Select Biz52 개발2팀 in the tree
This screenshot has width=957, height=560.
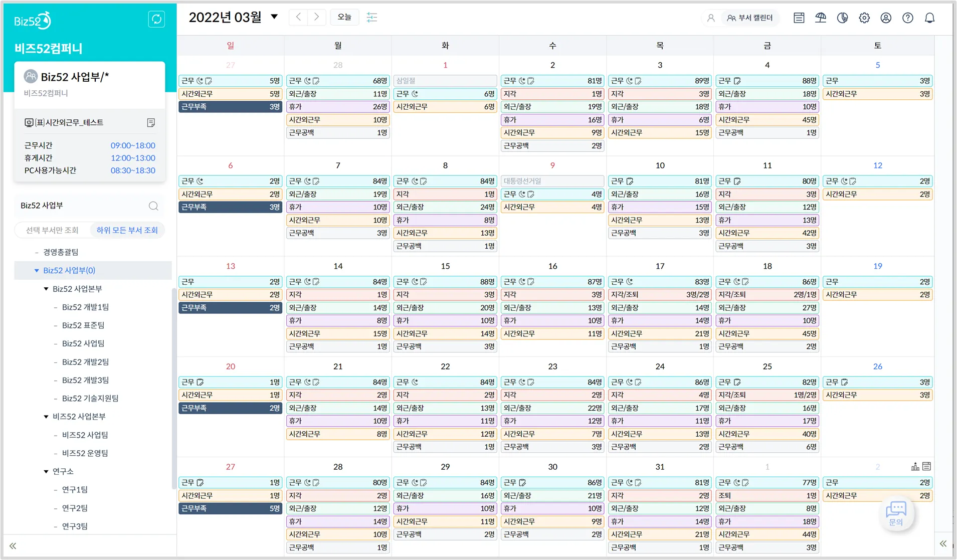[x=85, y=362]
